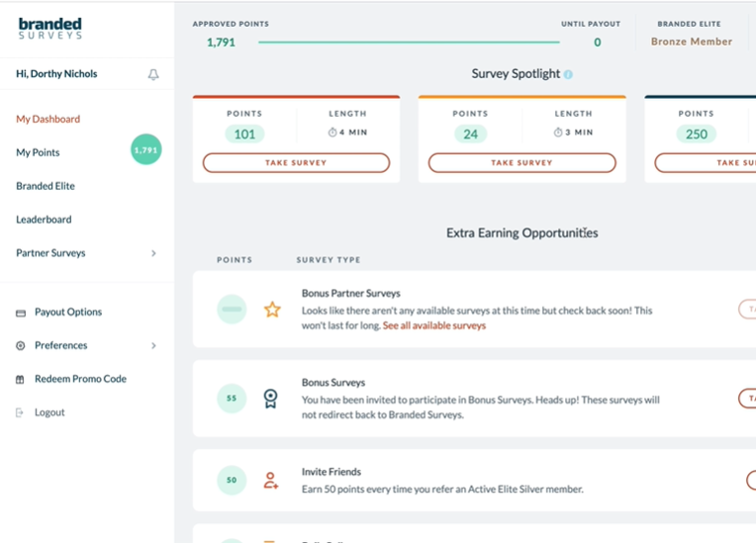Click the 24 points pill
The width and height of the screenshot is (756, 543).
pyautogui.click(x=471, y=134)
